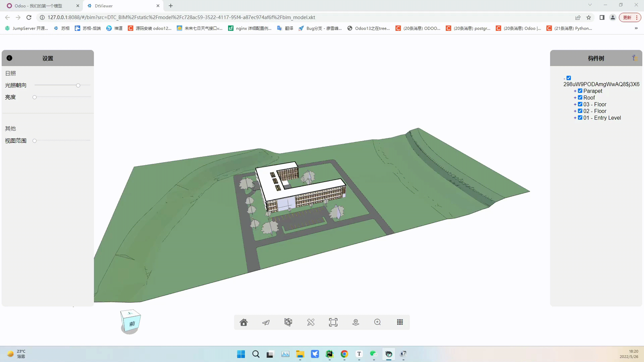644x362 pixels.
Task: Click the home view icon in toolbar
Action: [244, 322]
